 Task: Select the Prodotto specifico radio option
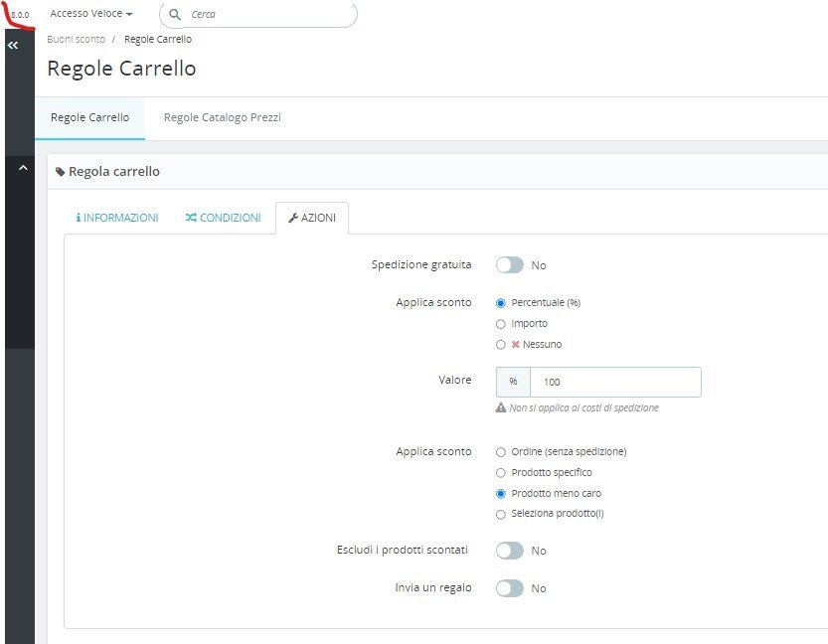pyautogui.click(x=501, y=472)
